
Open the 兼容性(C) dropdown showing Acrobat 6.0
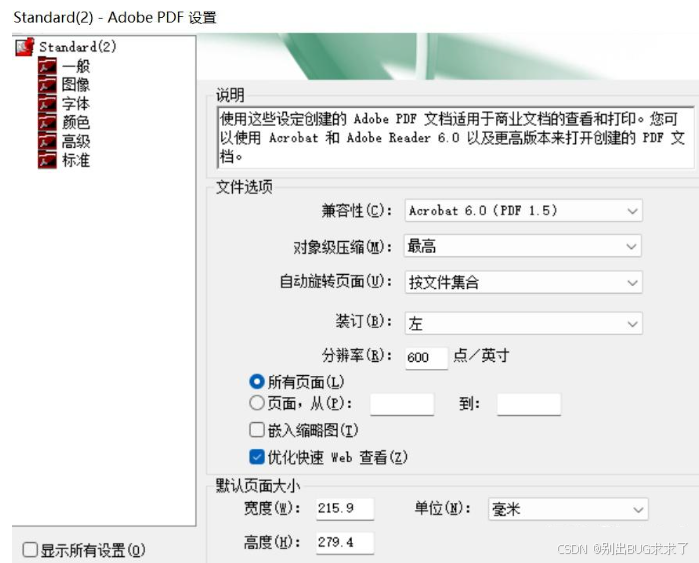tap(523, 210)
